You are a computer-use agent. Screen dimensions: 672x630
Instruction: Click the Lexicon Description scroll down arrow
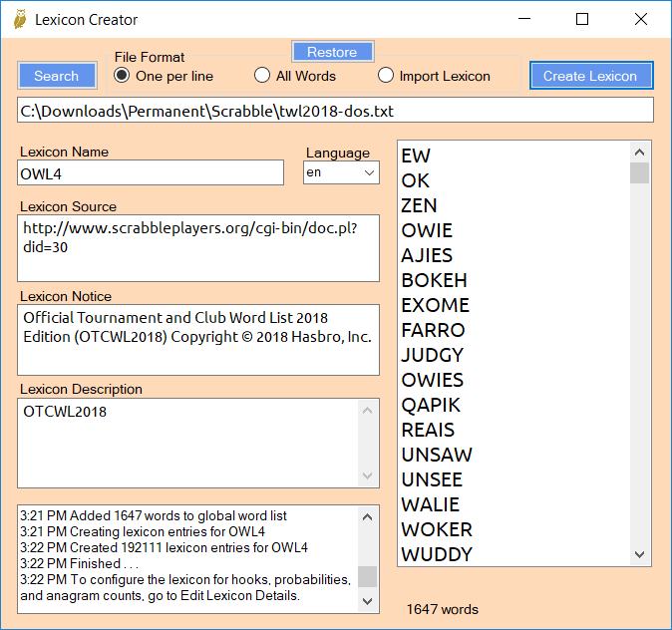[368, 475]
